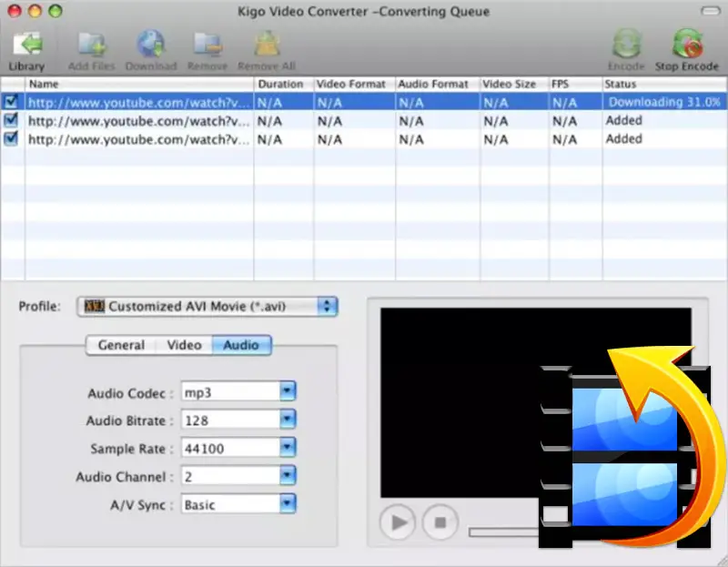Select the Downloading 31.0% status cell
The width and height of the screenshot is (728, 567).
664,102
